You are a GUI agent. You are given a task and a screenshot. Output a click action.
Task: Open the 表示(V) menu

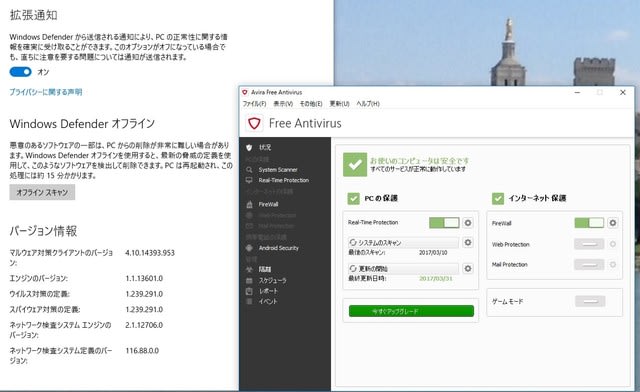283,104
